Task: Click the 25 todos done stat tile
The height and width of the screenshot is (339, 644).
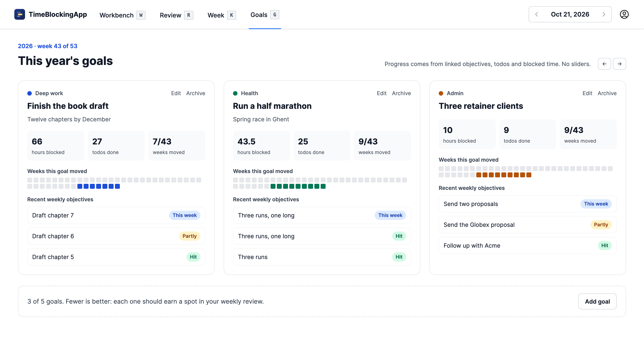Action: 322,146
